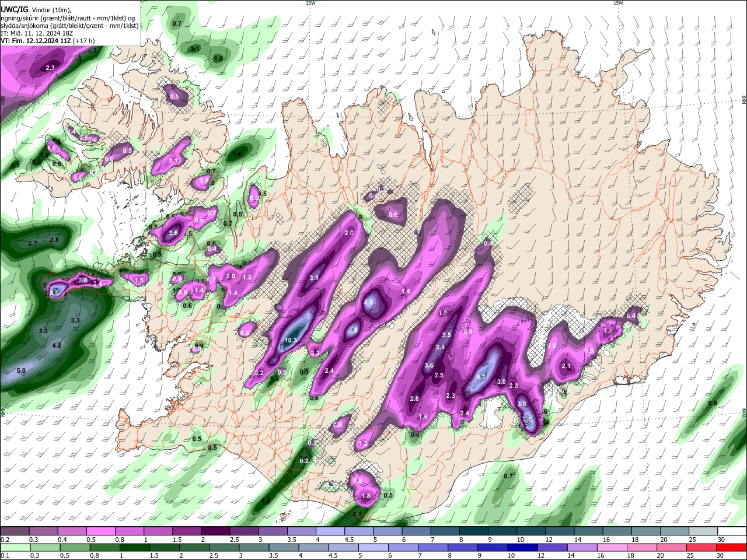Click the "20W" longitude label

310,3
